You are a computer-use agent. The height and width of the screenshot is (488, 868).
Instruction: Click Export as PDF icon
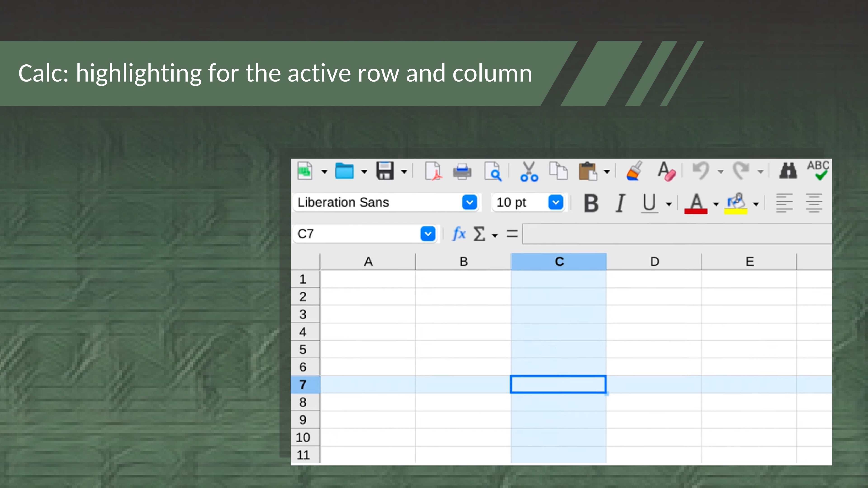click(x=433, y=171)
